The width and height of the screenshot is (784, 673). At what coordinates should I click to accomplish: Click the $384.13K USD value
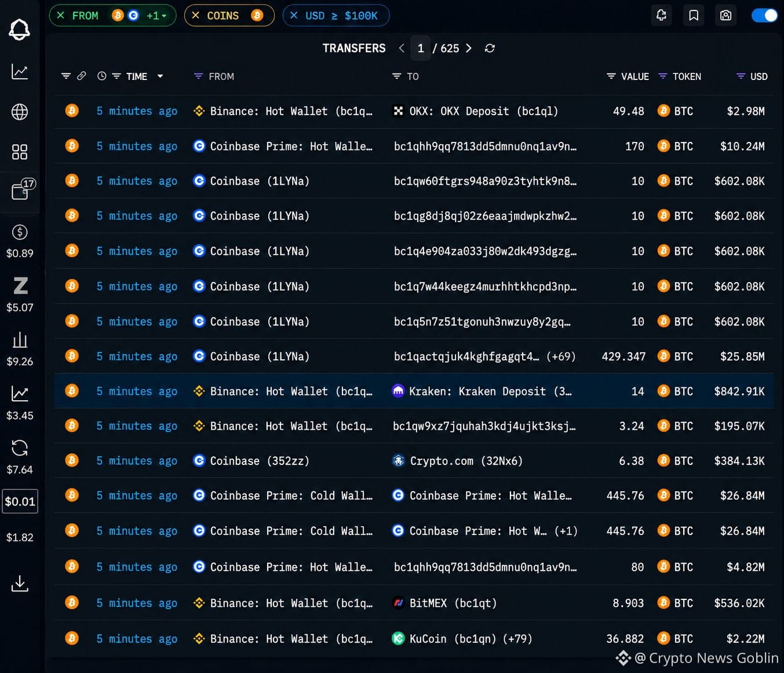(x=739, y=460)
